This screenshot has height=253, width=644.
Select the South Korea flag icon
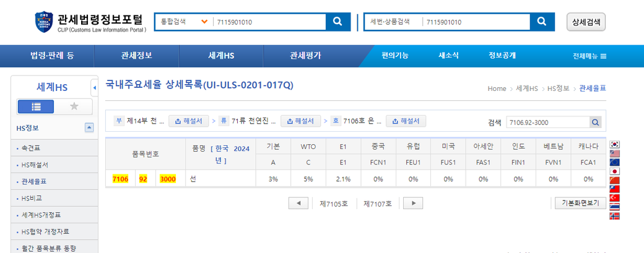coord(615,145)
